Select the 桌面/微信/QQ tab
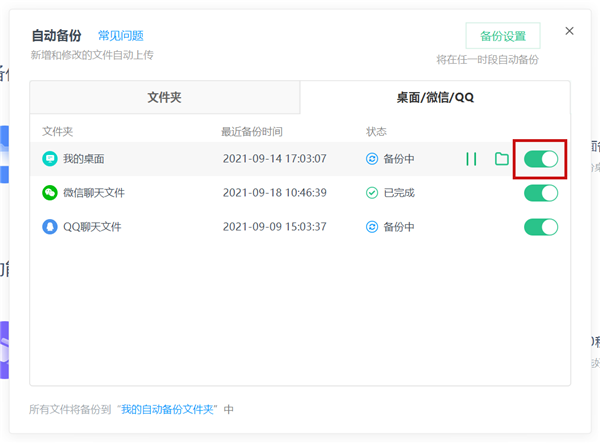 click(x=435, y=97)
